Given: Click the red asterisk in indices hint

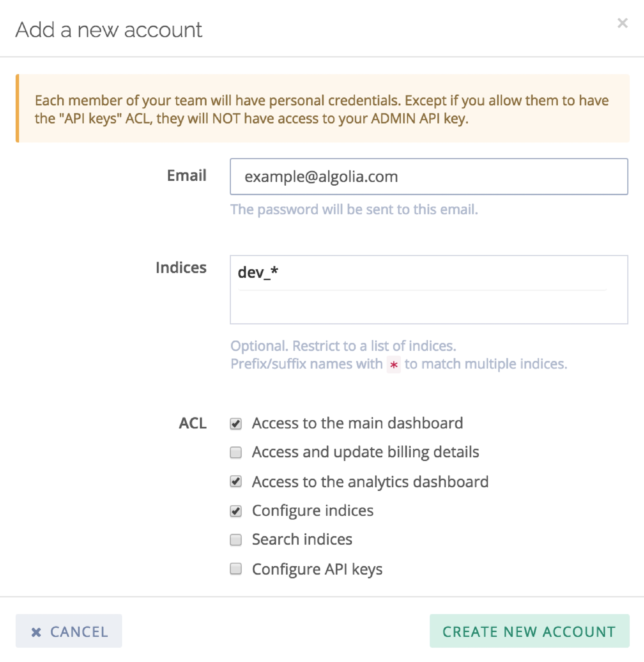Looking at the screenshot, I should pyautogui.click(x=393, y=365).
